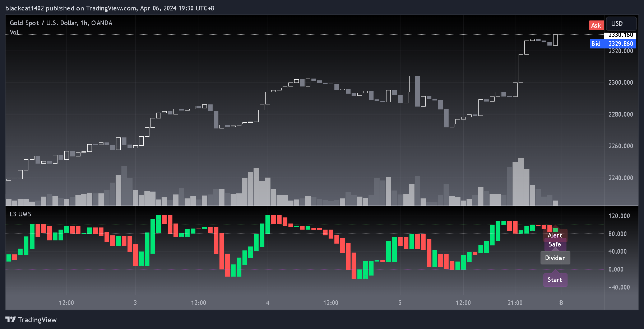Click the Alert label on indicator pane

(x=555, y=235)
